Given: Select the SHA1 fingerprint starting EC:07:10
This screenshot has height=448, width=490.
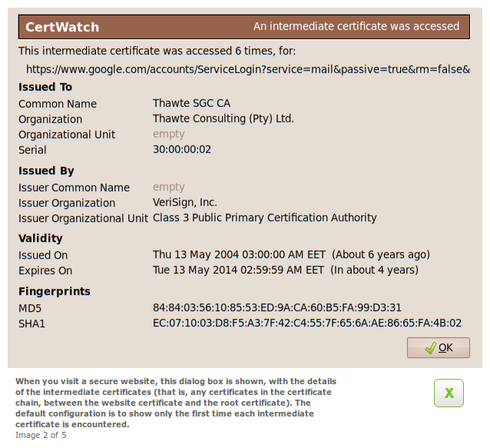Looking at the screenshot, I should click(x=307, y=323).
